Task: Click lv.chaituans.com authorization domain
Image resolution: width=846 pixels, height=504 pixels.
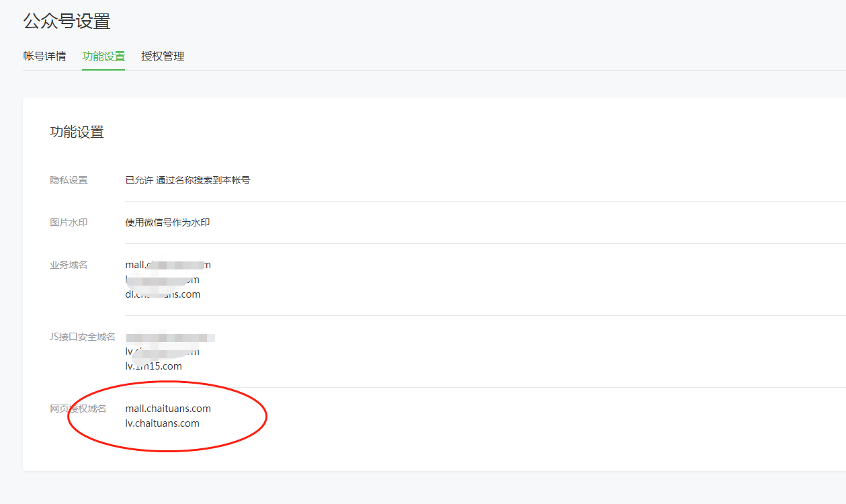Action: pos(162,423)
